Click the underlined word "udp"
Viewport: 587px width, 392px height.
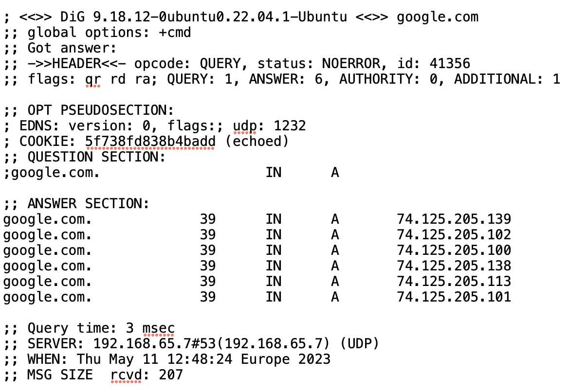pyautogui.click(x=245, y=126)
